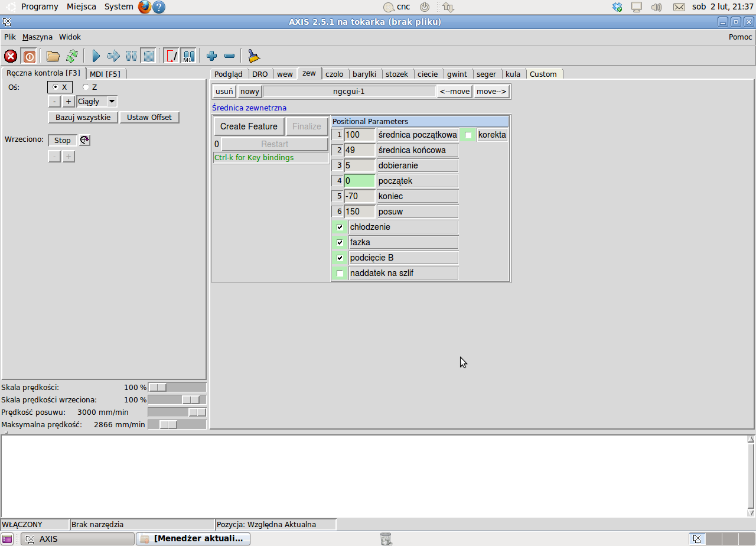Click the usuń button

[x=224, y=92]
